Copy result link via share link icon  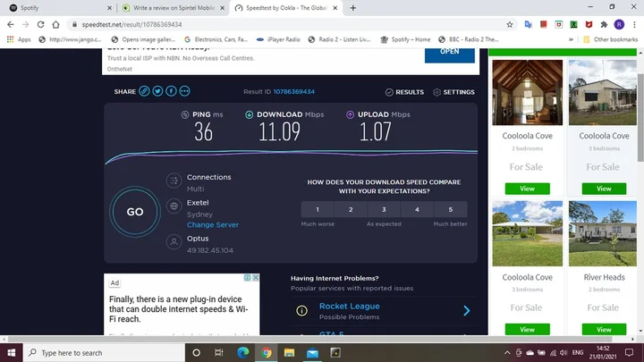coord(144,91)
